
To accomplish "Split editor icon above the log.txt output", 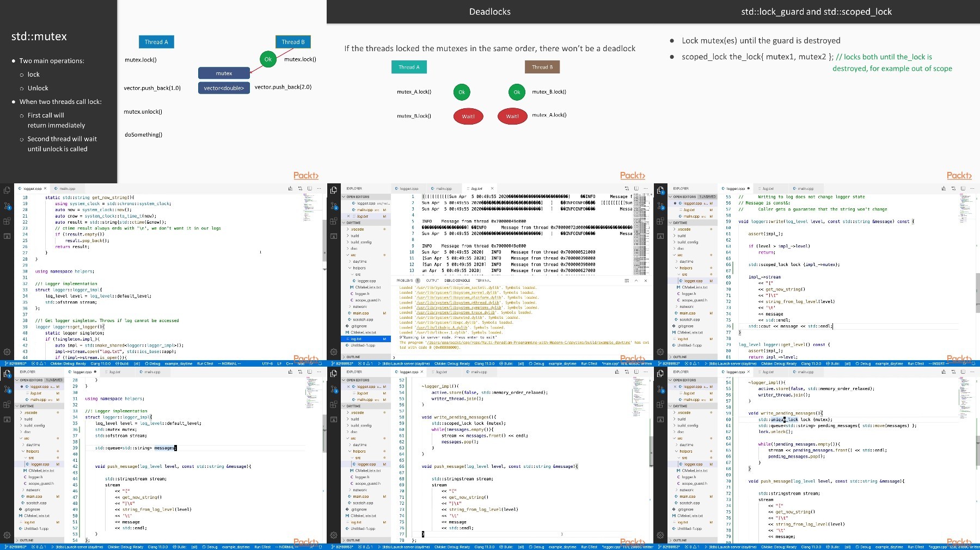I will (x=636, y=188).
